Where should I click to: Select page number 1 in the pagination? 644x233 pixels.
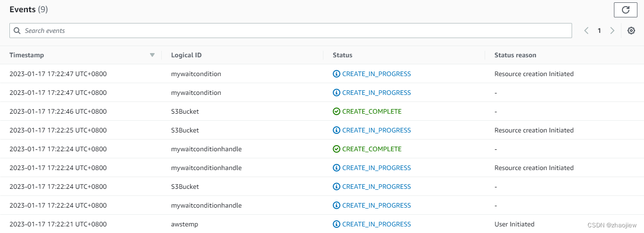pyautogui.click(x=599, y=31)
